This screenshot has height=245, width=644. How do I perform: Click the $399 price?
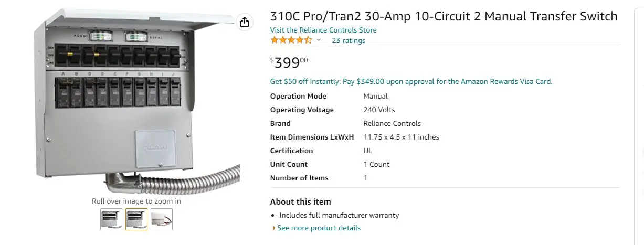(289, 62)
